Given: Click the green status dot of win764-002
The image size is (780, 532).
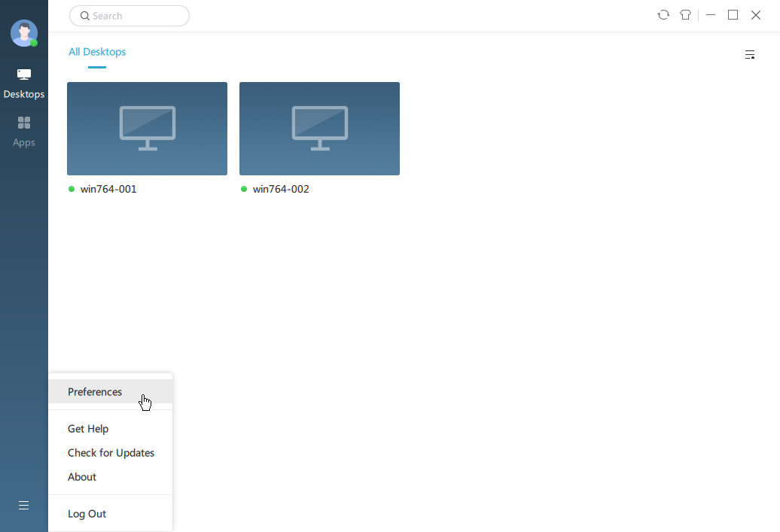Looking at the screenshot, I should [244, 189].
